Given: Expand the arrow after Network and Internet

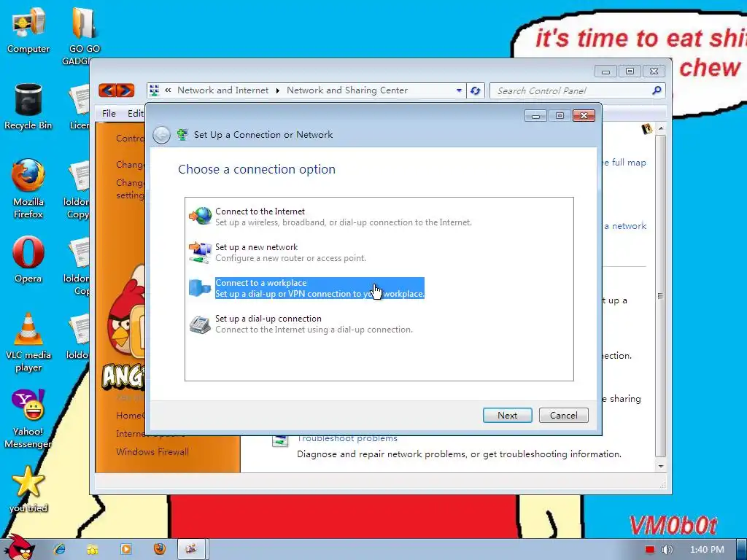Looking at the screenshot, I should [278, 90].
